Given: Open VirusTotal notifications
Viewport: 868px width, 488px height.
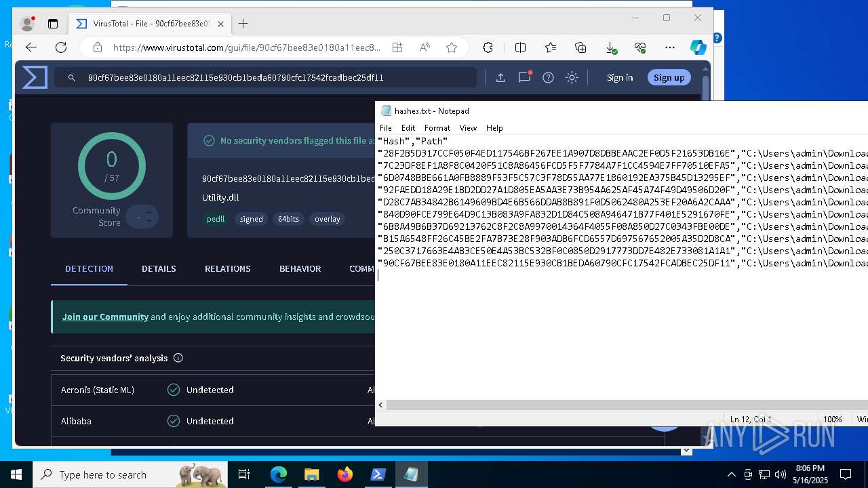Looking at the screenshot, I should (x=525, y=77).
